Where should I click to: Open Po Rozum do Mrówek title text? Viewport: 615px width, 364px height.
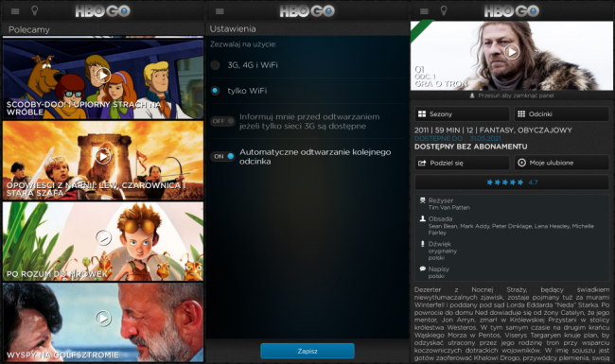pyautogui.click(x=58, y=274)
